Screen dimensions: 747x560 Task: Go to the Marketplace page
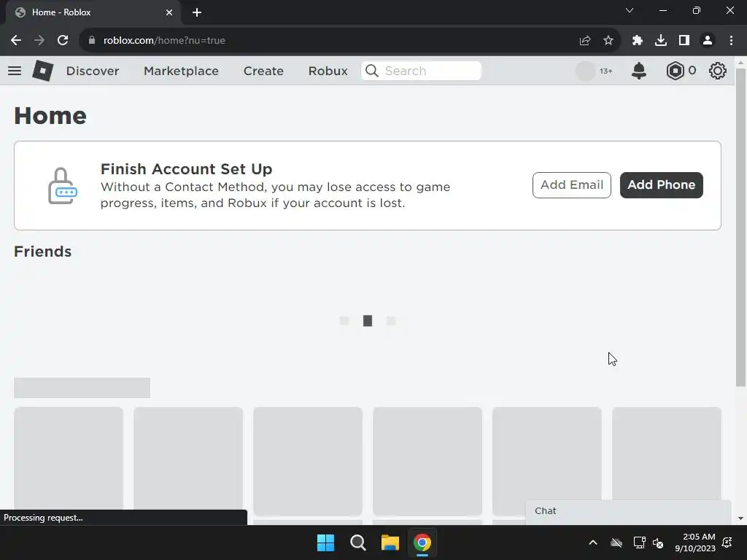click(181, 71)
